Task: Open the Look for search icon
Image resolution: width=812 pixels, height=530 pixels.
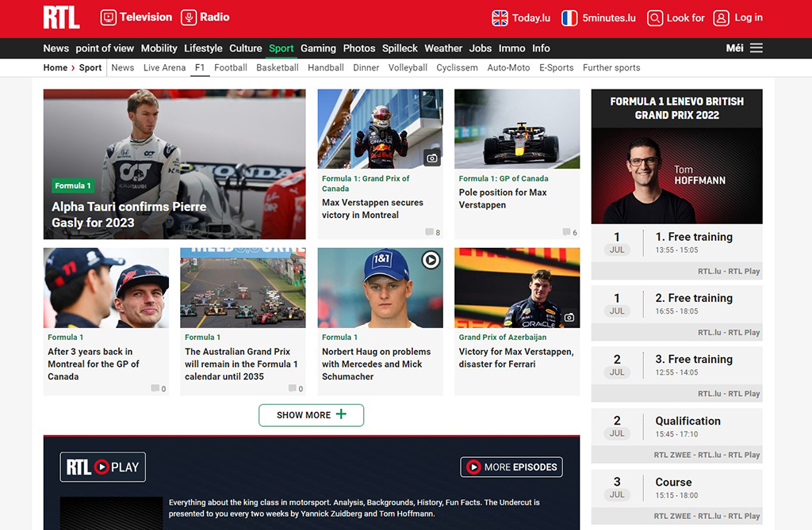Action: coord(654,18)
